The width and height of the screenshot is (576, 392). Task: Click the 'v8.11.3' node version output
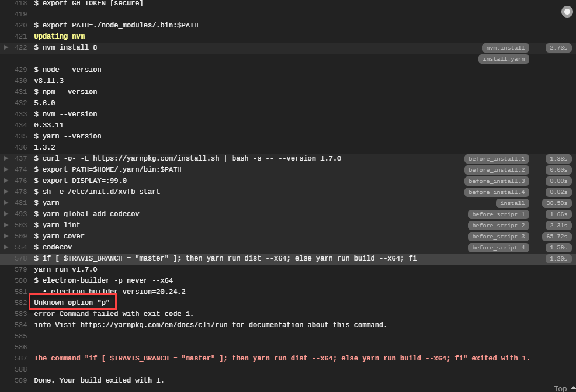pyautogui.click(x=49, y=81)
